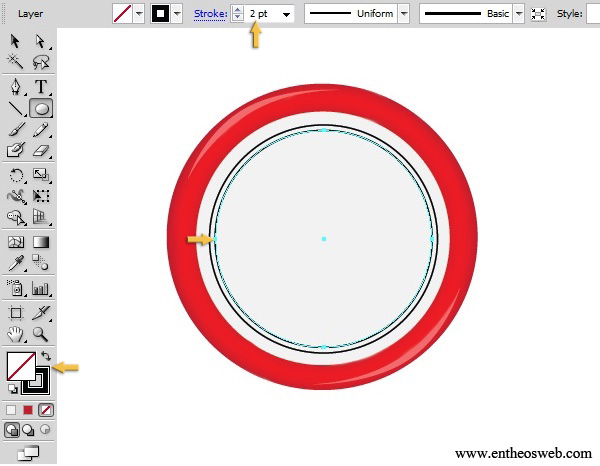Select the Paintbrush tool
This screenshot has width=600, height=466.
pyautogui.click(x=15, y=129)
